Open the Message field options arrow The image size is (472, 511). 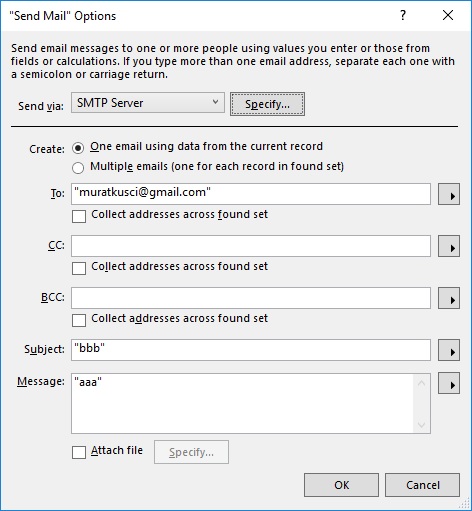(x=449, y=383)
